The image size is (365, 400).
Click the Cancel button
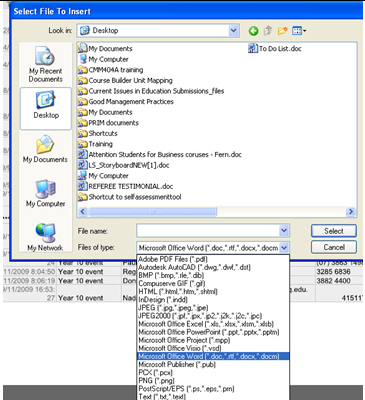tap(334, 247)
